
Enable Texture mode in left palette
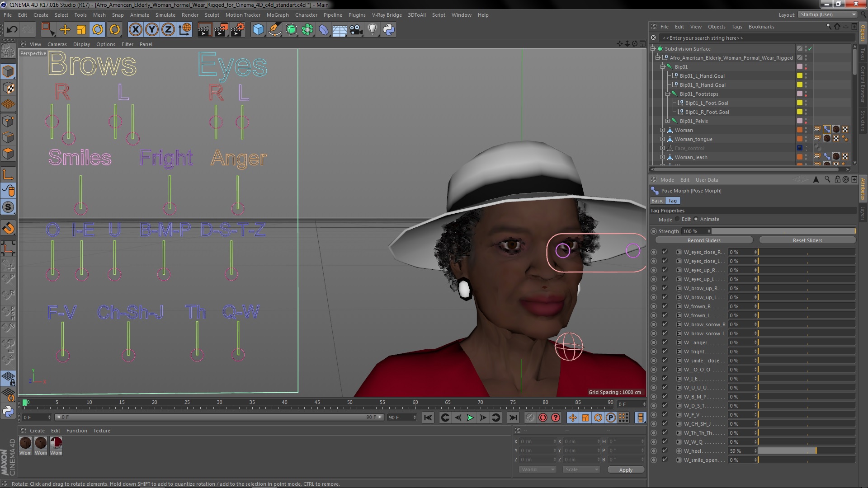[x=8, y=88]
